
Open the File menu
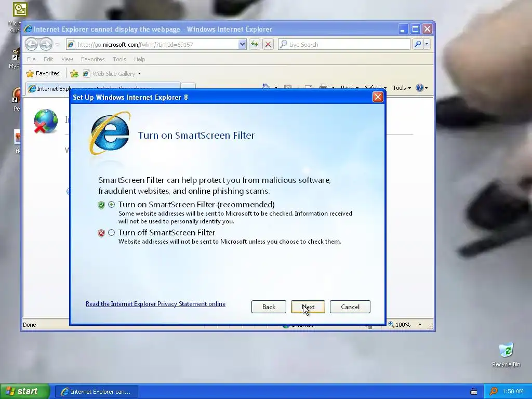(31, 59)
